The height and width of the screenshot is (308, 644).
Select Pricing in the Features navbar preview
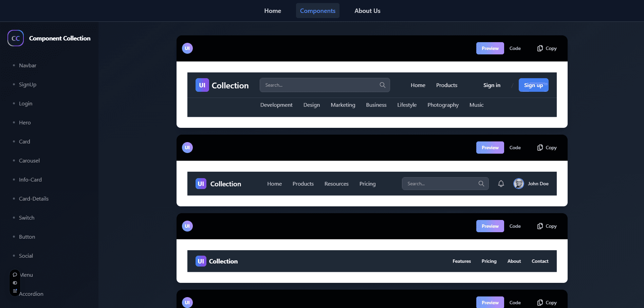489,261
